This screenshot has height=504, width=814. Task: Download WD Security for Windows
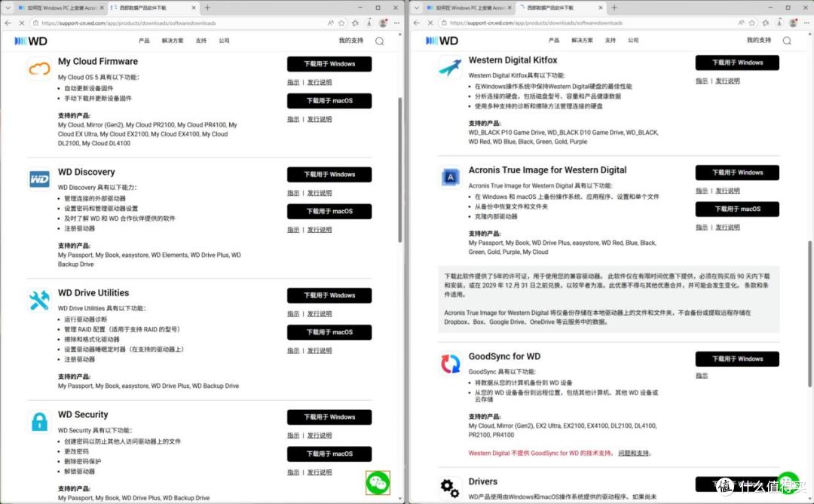(329, 417)
